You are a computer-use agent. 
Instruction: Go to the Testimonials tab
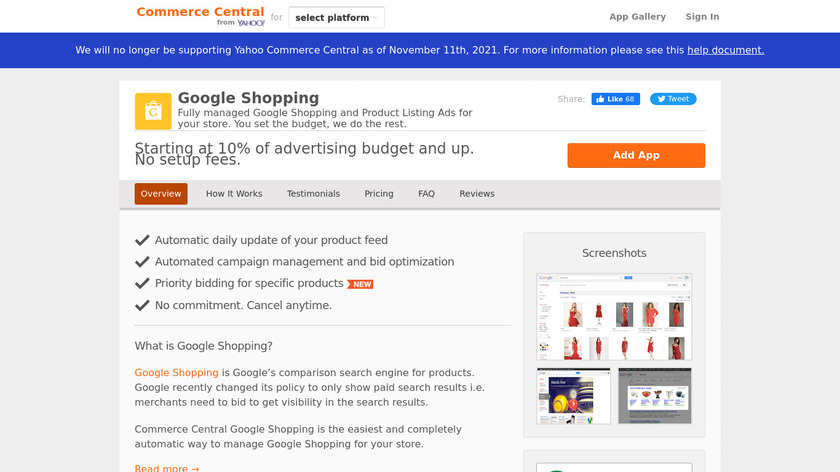pos(313,194)
